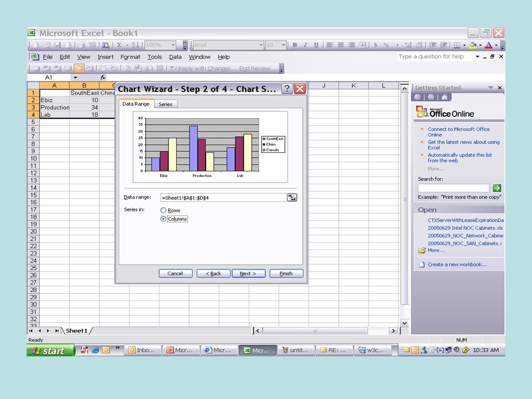The width and height of the screenshot is (532, 399).
Task: Click the Cancel button in Chart Wizard
Action: (175, 273)
